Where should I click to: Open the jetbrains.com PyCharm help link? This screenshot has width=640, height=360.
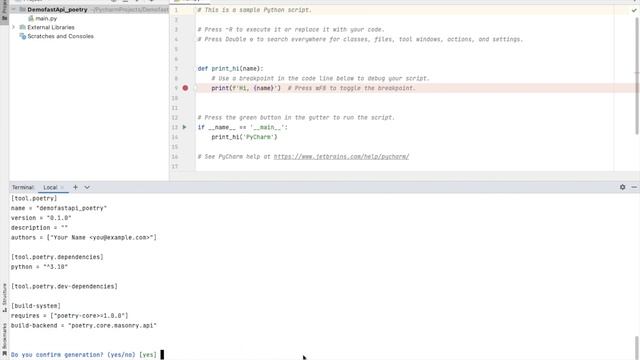341,156
